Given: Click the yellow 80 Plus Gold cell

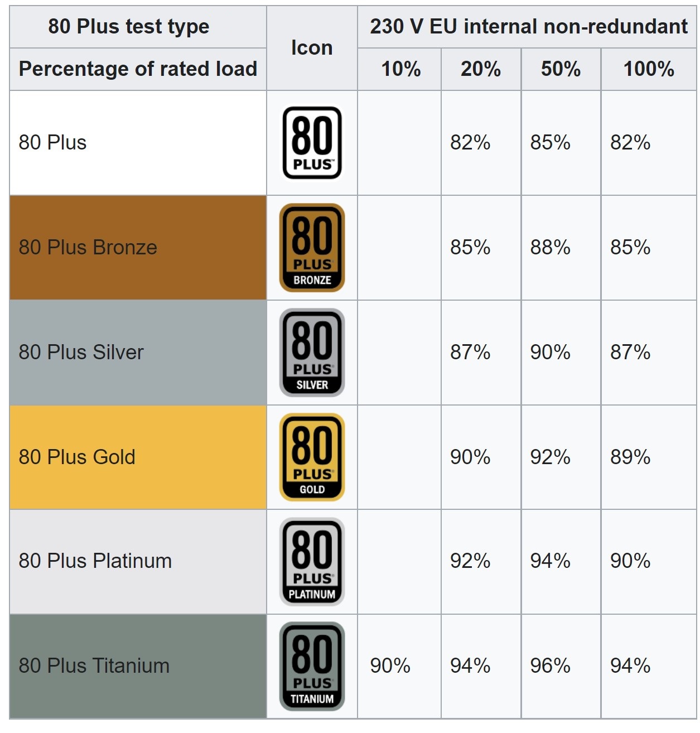Looking at the screenshot, I should (138, 457).
